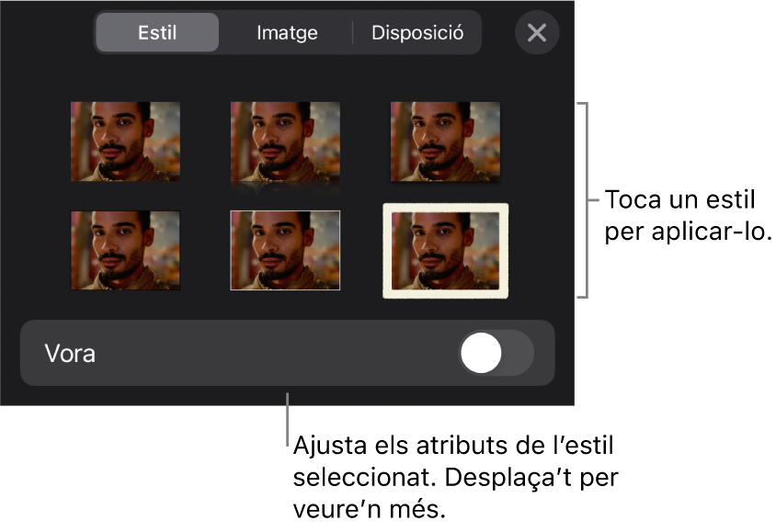Apply the drop shadow image style
The width and height of the screenshot is (776, 532).
click(445, 141)
